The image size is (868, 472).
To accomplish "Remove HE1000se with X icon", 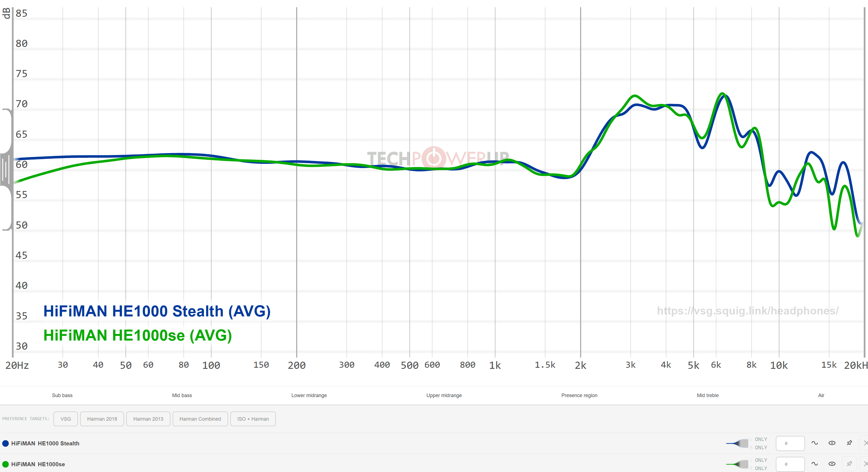I will point(865,464).
